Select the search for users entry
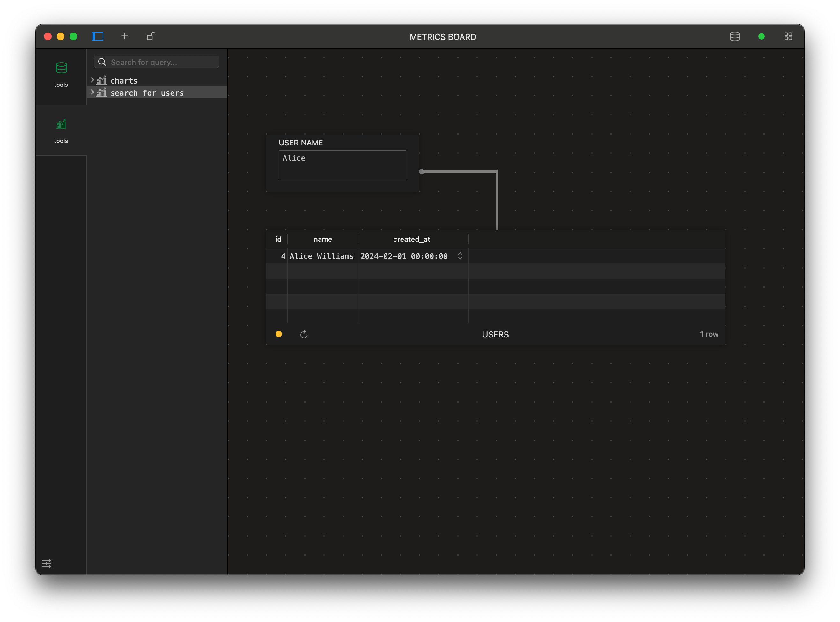Image resolution: width=840 pixels, height=622 pixels. click(157, 93)
